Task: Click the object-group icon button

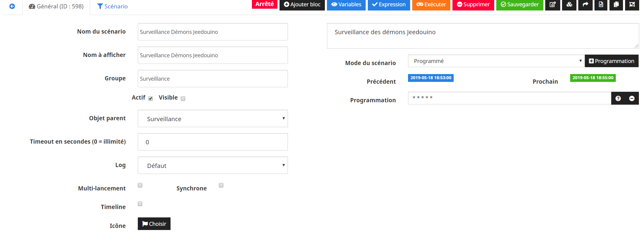Action: coord(632,4)
